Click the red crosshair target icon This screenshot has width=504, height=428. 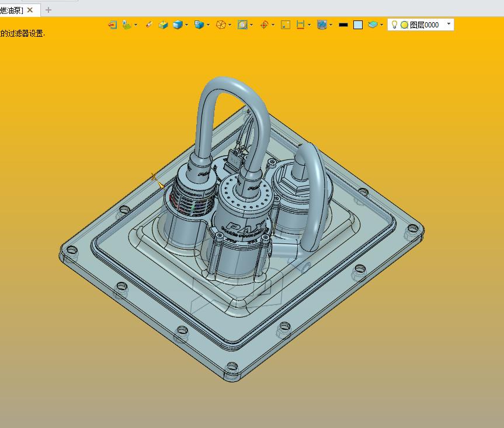(264, 25)
